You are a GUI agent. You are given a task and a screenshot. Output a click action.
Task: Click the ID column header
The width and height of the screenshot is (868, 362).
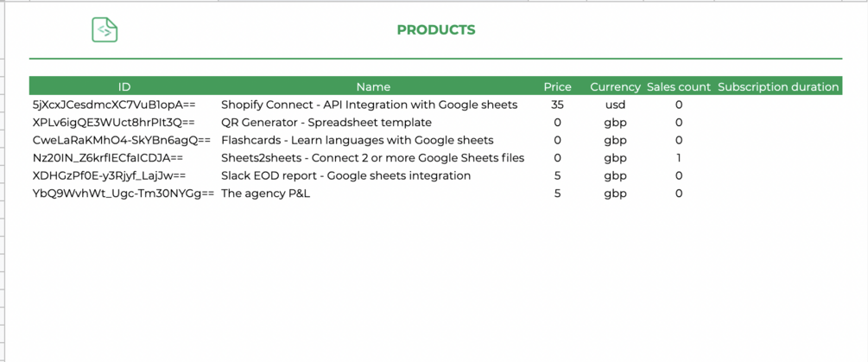124,86
